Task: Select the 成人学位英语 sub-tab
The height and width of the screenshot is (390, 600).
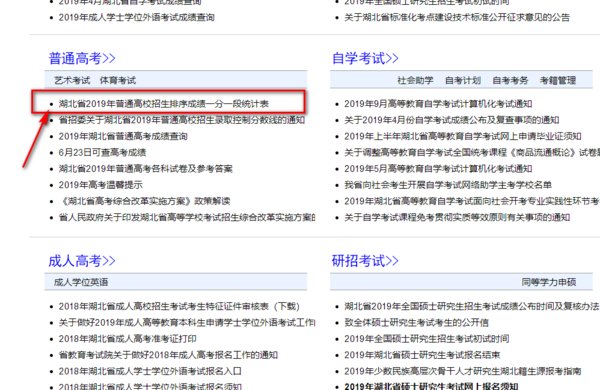Action: point(81,282)
